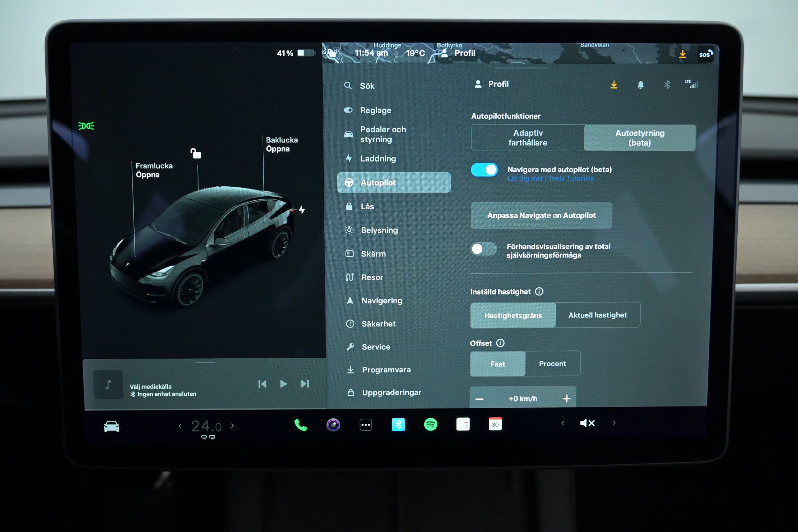Screen dimensions: 798x532
Task: Lower volume with left chevron
Action: pyautogui.click(x=563, y=423)
